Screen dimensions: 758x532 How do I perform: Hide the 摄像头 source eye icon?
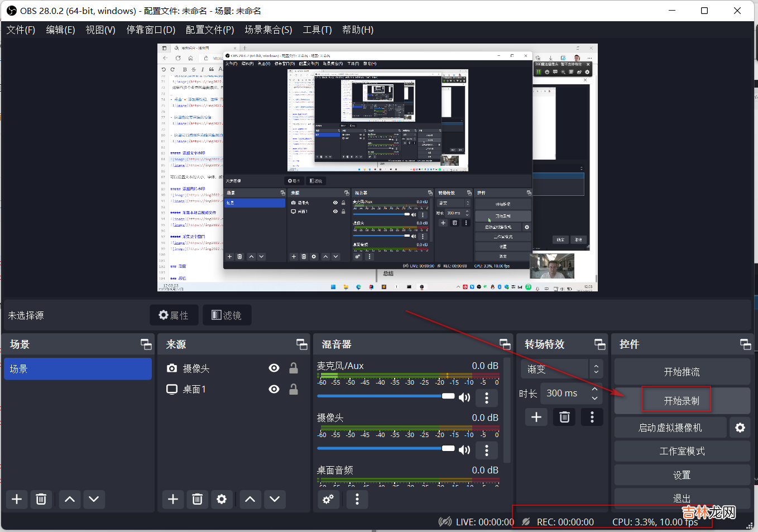274,368
